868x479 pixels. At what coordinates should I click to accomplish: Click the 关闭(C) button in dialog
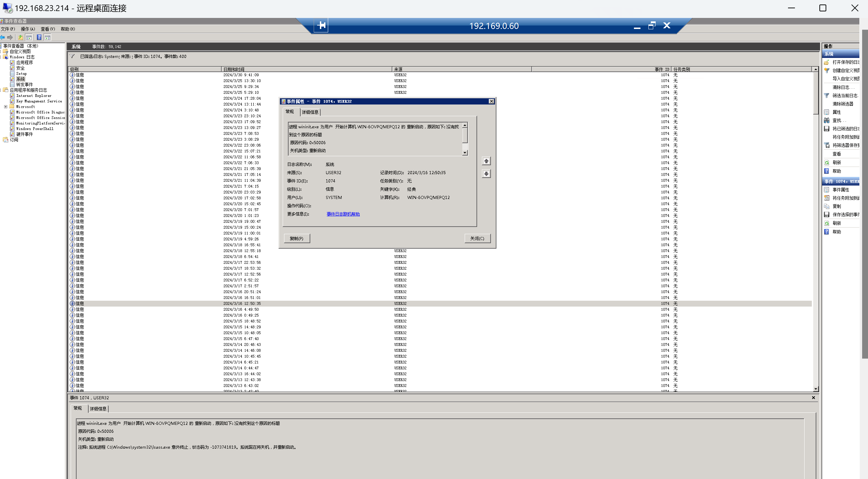477,238
